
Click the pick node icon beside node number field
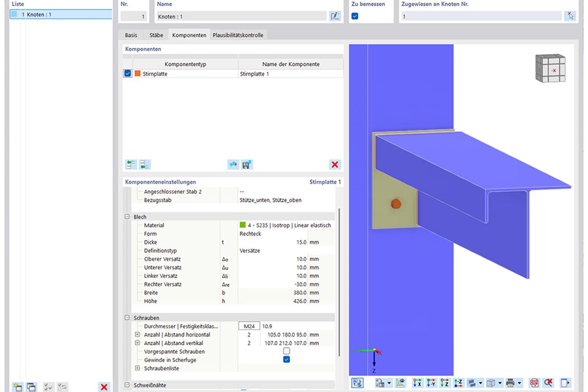click(x=570, y=16)
